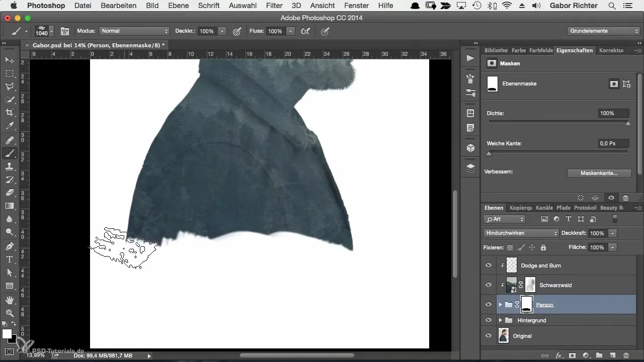Select the Hand tool
The width and height of the screenshot is (644, 362).
point(10,300)
